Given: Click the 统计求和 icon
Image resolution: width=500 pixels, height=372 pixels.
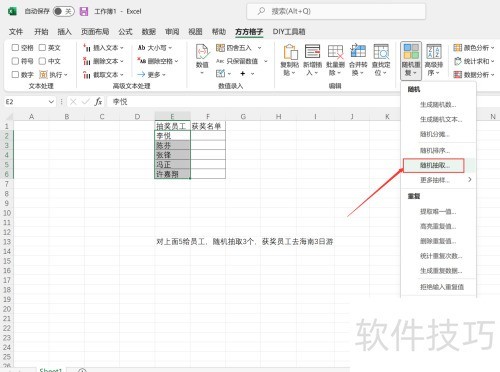Looking at the screenshot, I should (458, 61).
